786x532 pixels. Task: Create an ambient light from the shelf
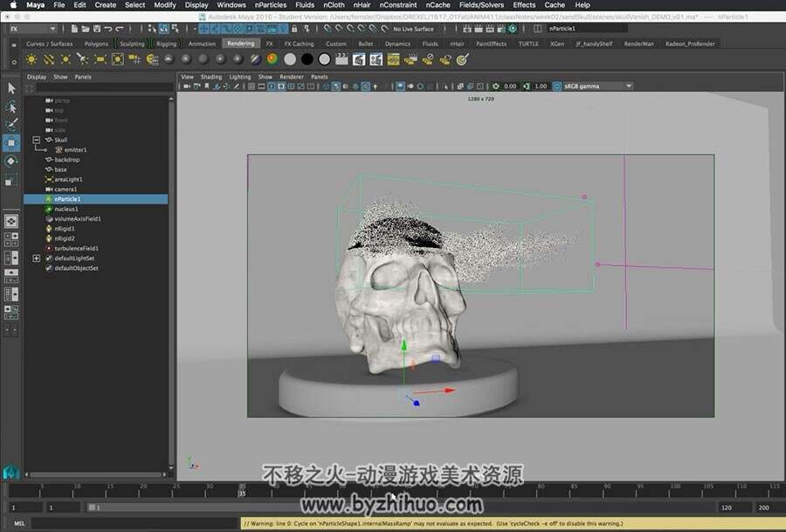pos(31,59)
